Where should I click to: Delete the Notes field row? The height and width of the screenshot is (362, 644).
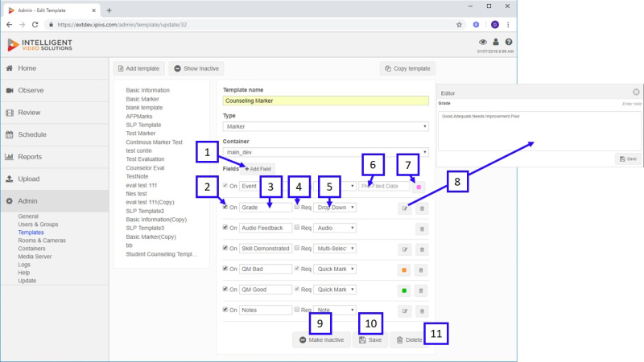click(x=422, y=311)
